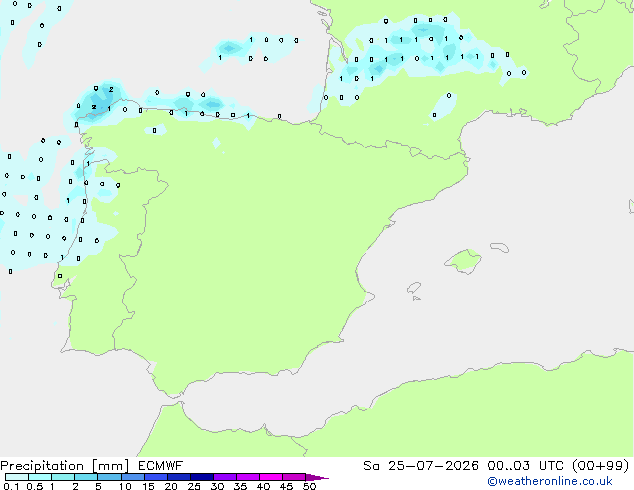
Task: Click the "(00+99)" forecast offset text
Action: click(601, 466)
